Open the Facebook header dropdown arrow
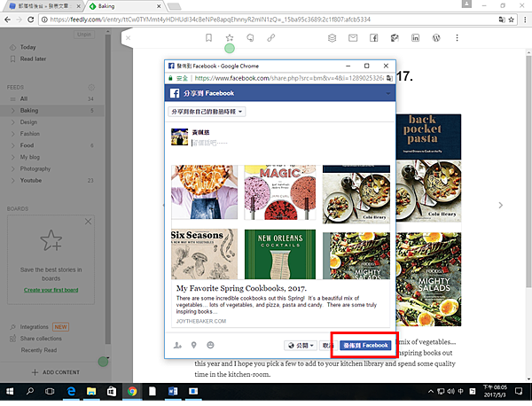532x406 pixels. pyautogui.click(x=388, y=93)
